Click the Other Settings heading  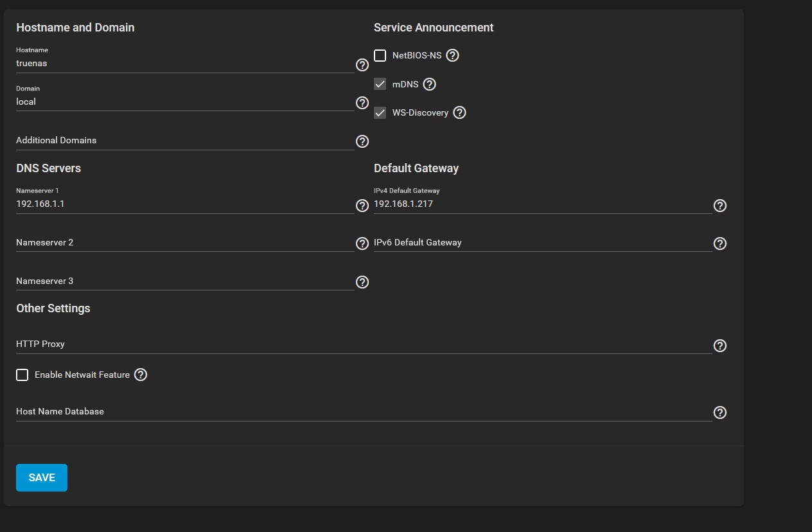[53, 308]
